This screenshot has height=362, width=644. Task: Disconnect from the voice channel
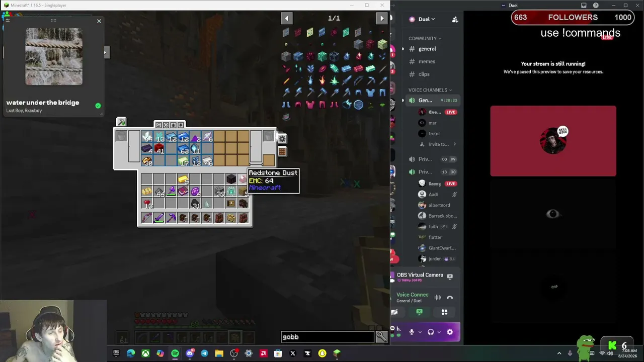point(450,298)
